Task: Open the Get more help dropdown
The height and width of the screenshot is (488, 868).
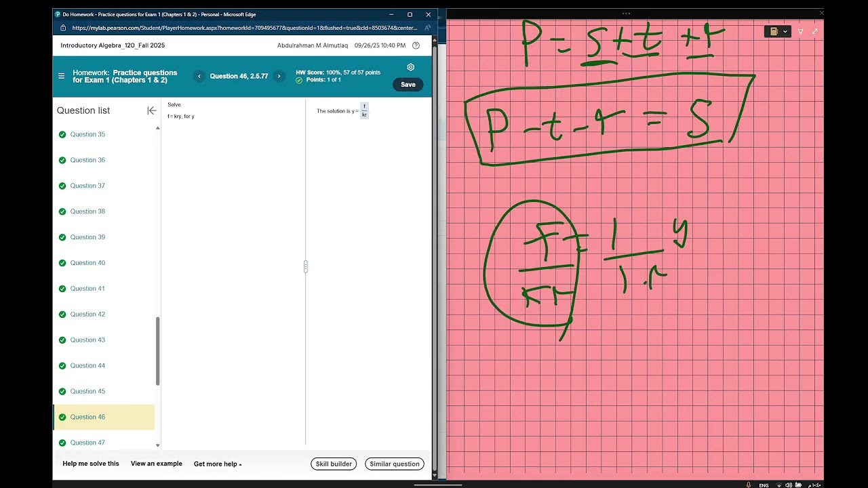Action: click(218, 464)
